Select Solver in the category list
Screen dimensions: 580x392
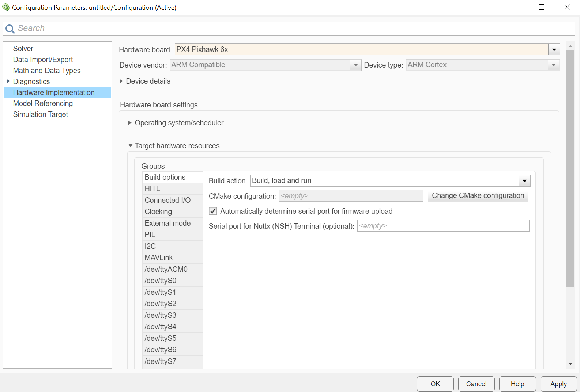click(23, 49)
